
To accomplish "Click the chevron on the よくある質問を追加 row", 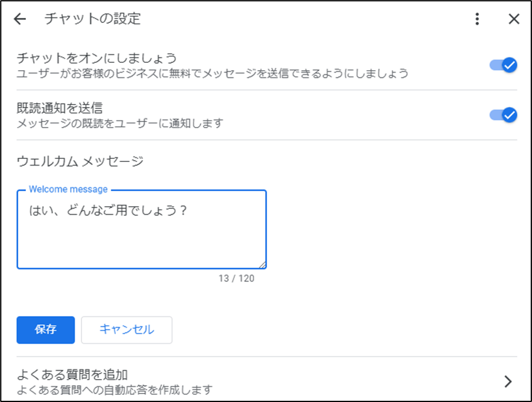I will click(x=508, y=381).
